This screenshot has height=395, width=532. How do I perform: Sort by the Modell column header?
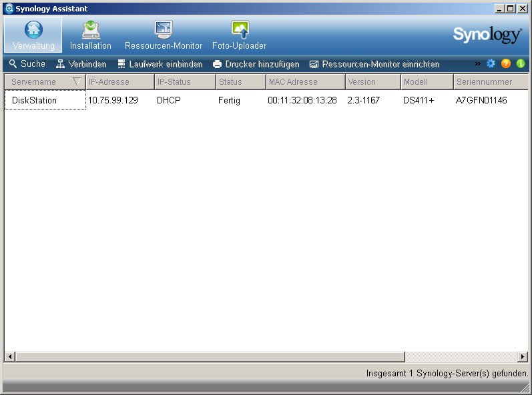point(427,81)
